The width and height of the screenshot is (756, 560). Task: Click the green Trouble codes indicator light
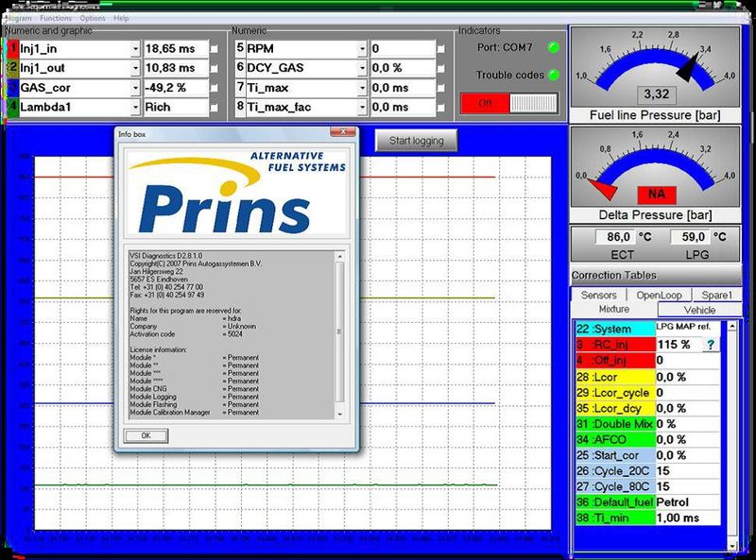coord(554,75)
